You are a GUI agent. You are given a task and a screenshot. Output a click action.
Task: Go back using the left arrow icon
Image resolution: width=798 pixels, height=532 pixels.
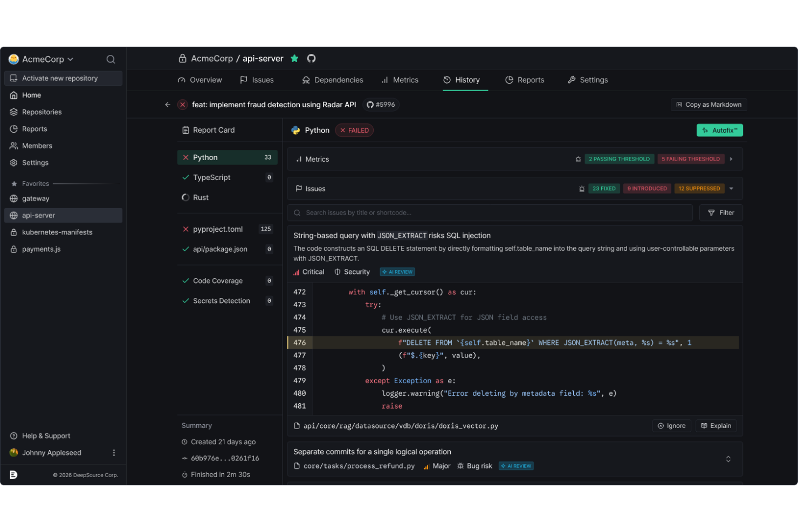(x=168, y=105)
